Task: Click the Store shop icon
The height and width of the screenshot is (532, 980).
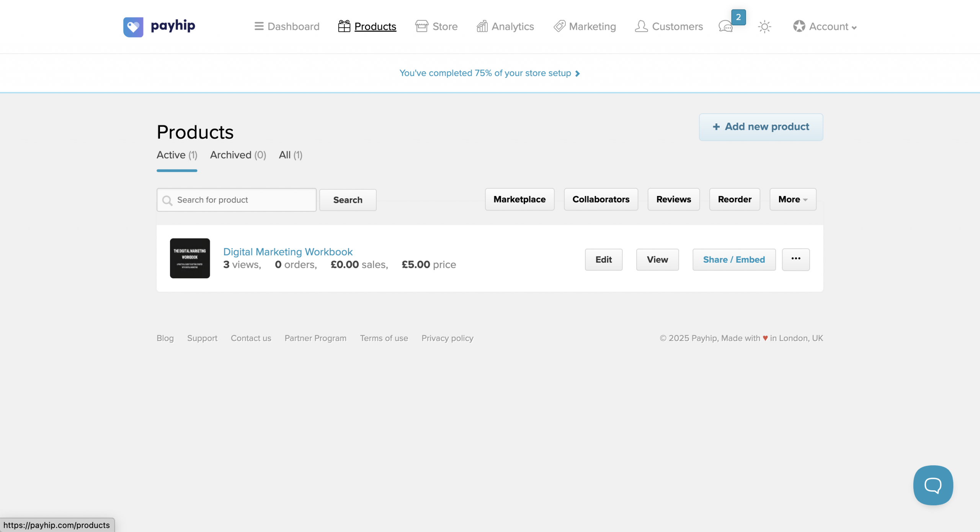Action: (x=421, y=26)
